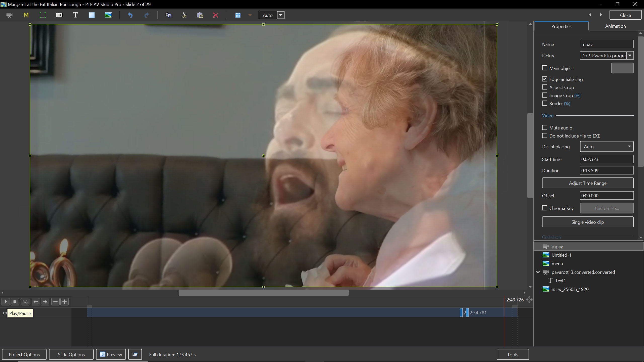Click the red Delete X icon
This screenshot has height=362, width=644.
click(x=216, y=15)
